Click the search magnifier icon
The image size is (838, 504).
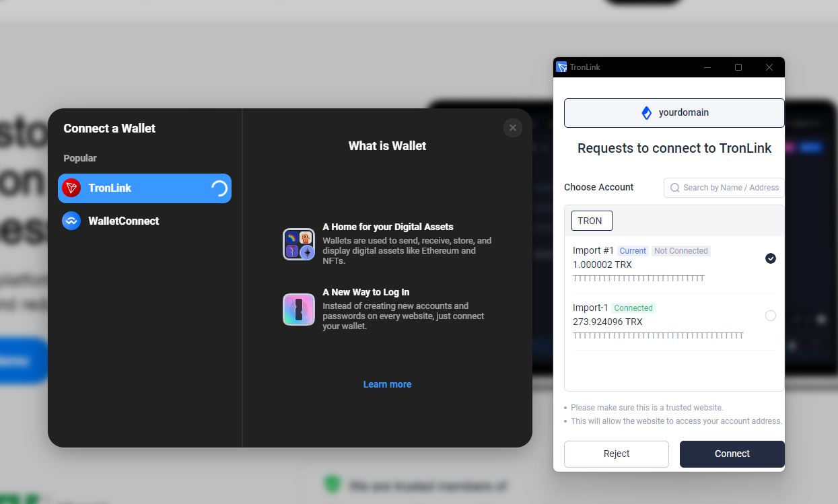pos(674,188)
